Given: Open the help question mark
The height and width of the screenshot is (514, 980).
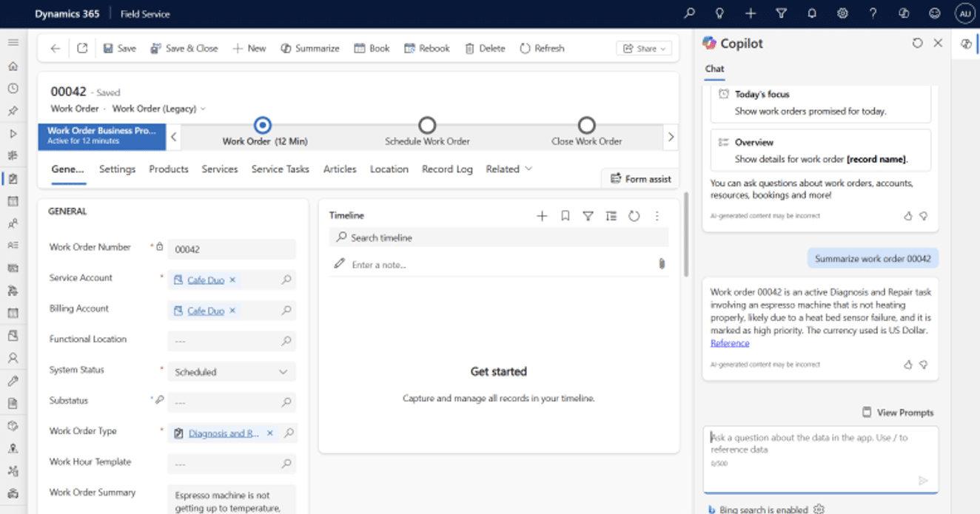Looking at the screenshot, I should point(873,13).
